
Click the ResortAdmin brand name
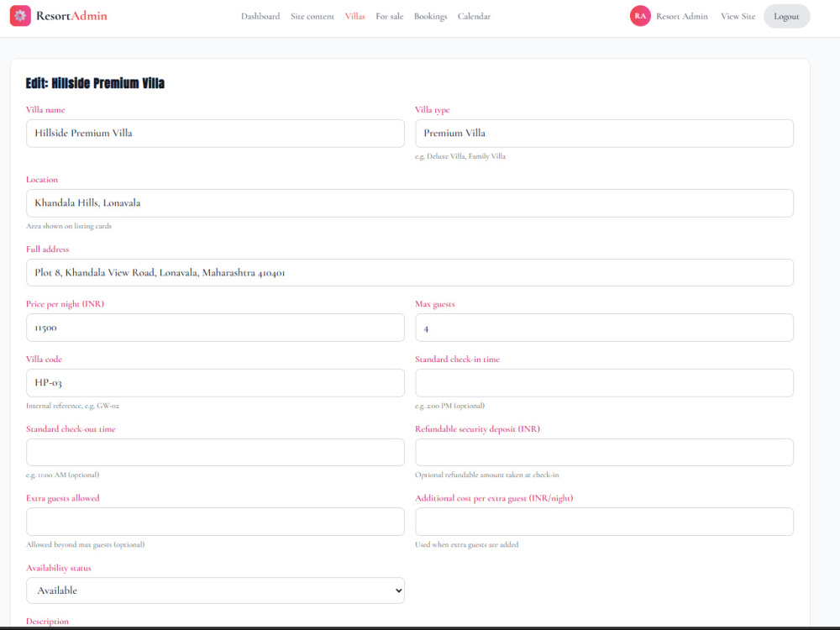click(71, 16)
